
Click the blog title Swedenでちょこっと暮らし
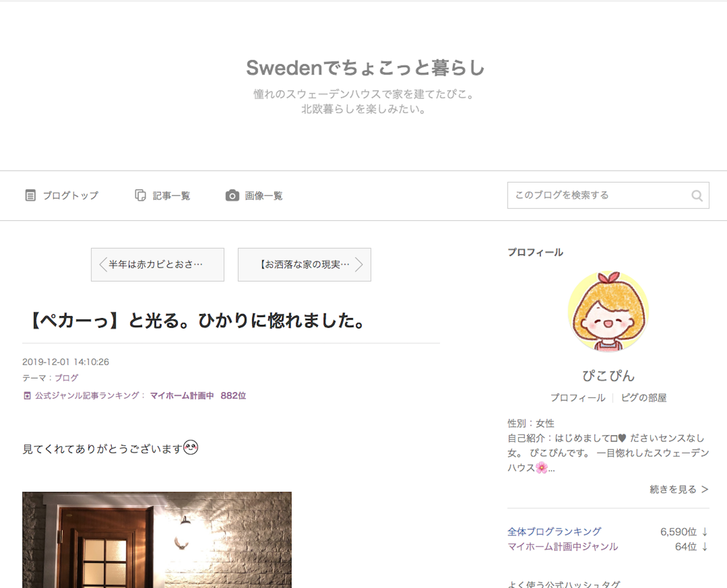coord(365,68)
